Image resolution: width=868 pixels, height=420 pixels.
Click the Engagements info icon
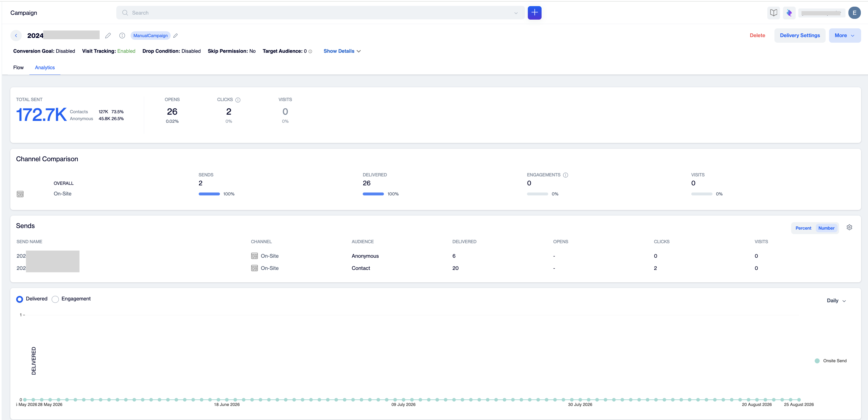click(x=566, y=175)
